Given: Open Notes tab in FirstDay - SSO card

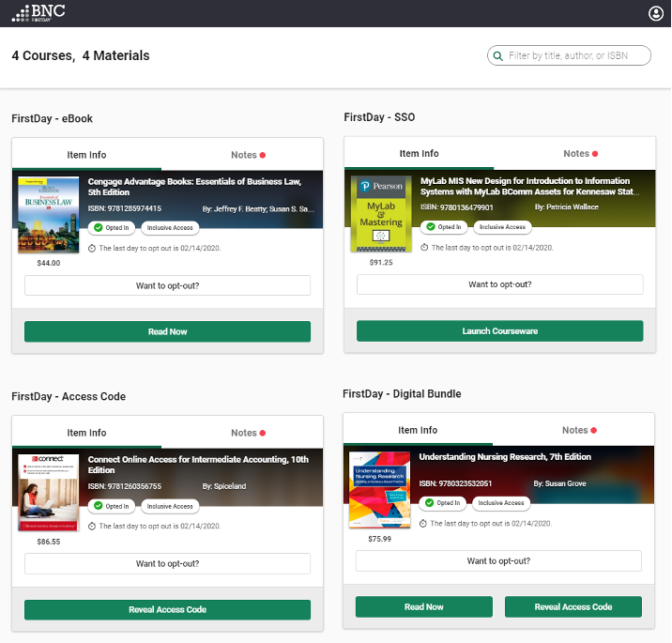Looking at the screenshot, I should point(580,153).
